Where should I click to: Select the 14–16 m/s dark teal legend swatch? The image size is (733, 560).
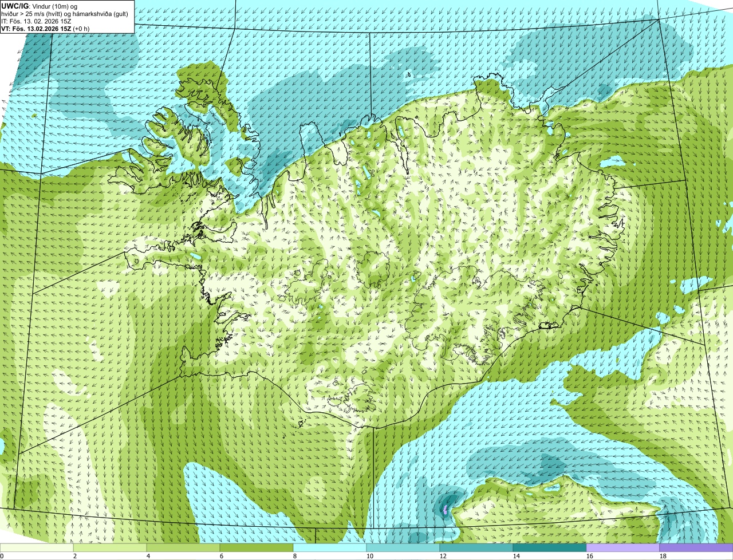tap(550, 547)
